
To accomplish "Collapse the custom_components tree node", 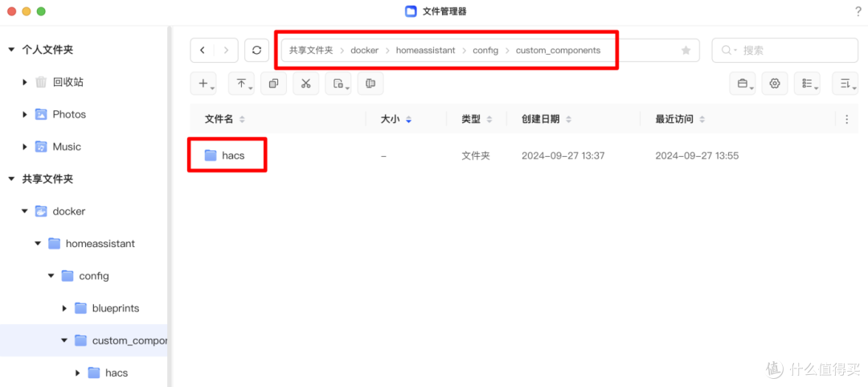I will 64,340.
